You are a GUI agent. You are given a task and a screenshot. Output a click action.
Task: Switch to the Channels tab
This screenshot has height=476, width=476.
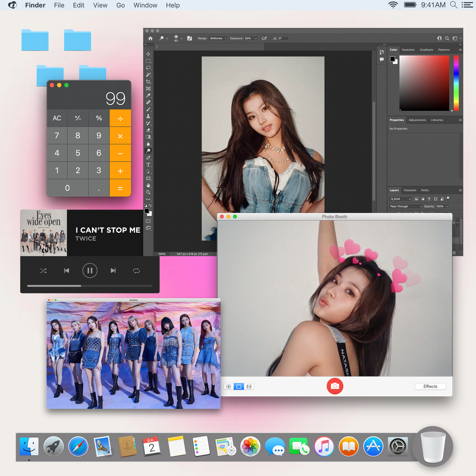410,190
